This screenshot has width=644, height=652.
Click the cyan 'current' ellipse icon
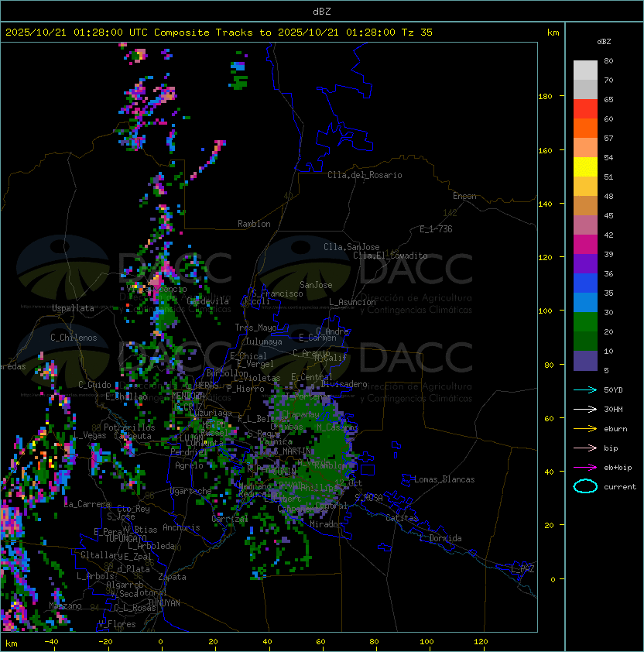tap(585, 486)
